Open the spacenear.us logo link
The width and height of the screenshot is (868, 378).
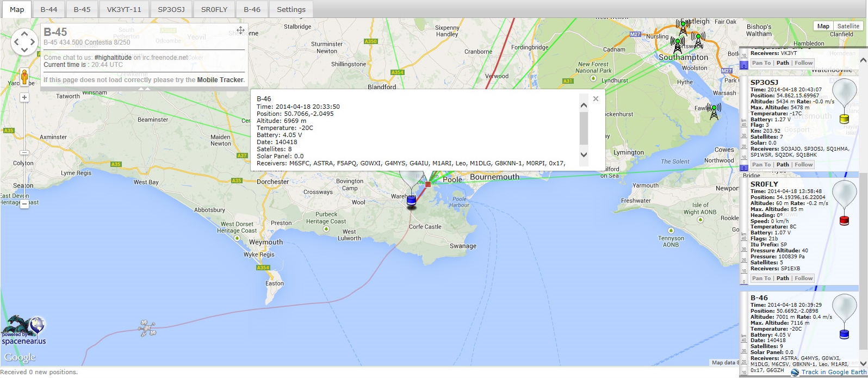tap(23, 331)
